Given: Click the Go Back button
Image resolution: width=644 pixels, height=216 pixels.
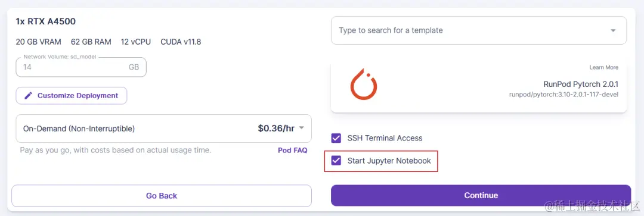Looking at the screenshot, I should point(162,196).
